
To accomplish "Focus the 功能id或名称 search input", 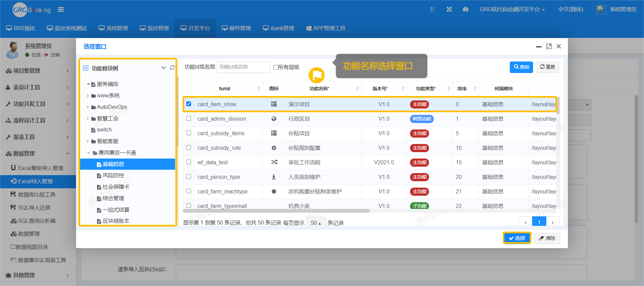I will click(x=243, y=67).
